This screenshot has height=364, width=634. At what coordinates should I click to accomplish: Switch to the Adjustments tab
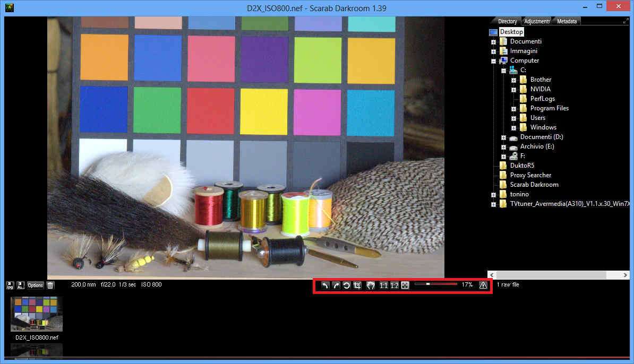pos(537,21)
